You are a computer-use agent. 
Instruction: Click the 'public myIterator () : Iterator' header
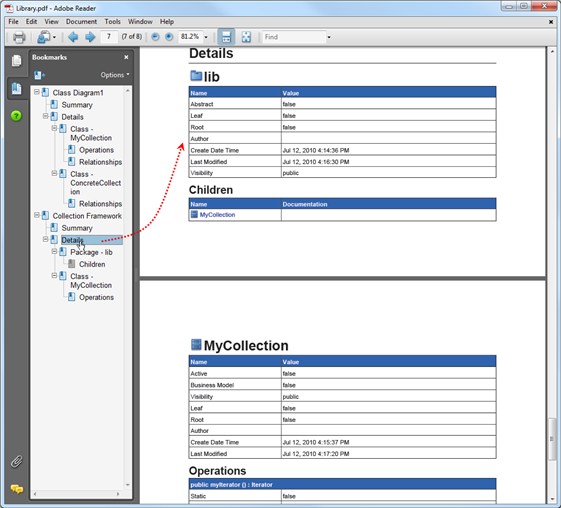click(342, 484)
